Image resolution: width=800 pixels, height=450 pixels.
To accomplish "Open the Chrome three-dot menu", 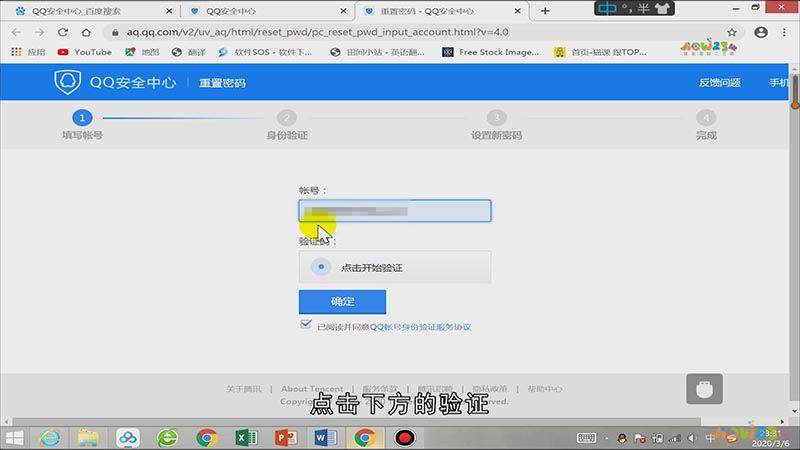I will 784,32.
